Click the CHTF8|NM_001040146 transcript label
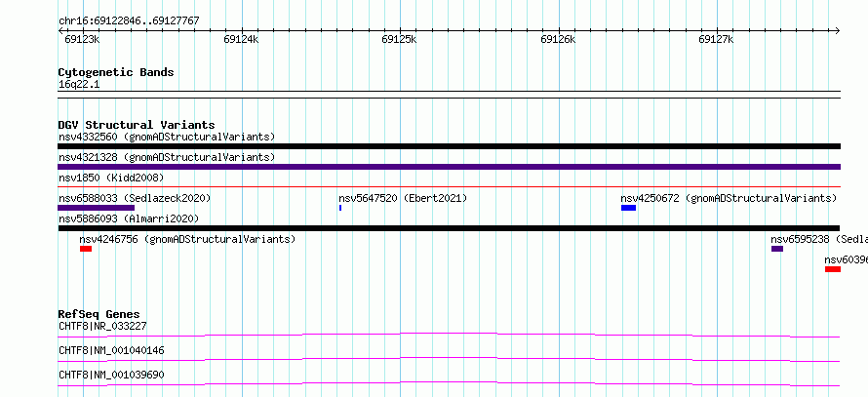868x397 pixels. coord(111,350)
